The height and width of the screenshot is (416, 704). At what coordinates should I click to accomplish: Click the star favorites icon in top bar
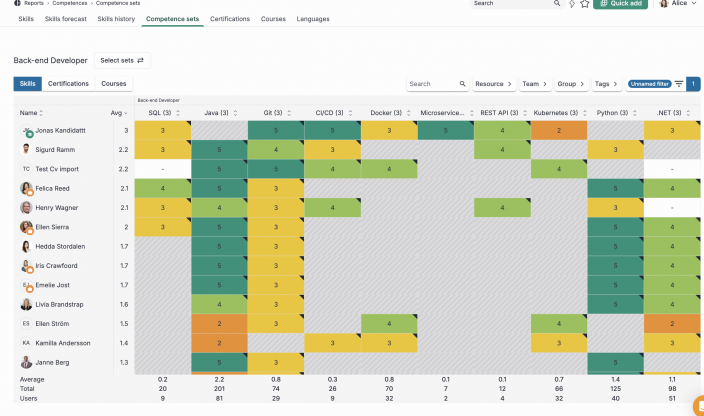click(585, 4)
